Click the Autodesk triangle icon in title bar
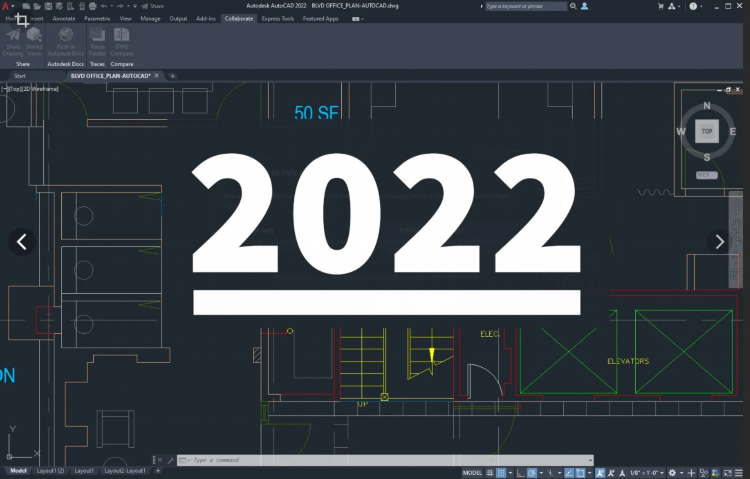This screenshot has width=750, height=479. click(x=672, y=6)
